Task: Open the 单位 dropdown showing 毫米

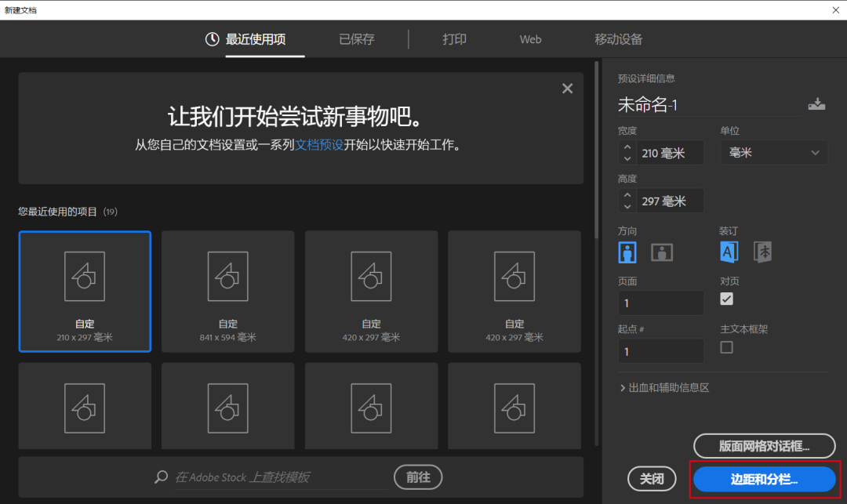Action: coord(773,153)
